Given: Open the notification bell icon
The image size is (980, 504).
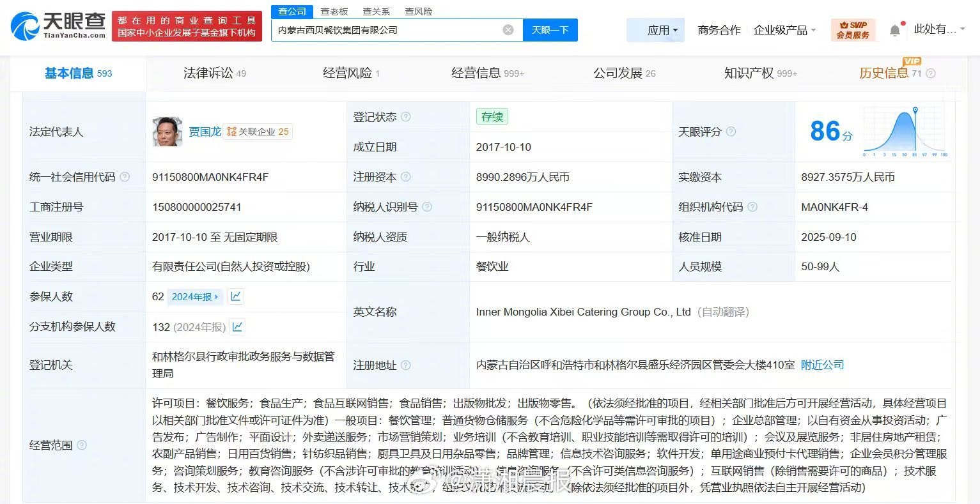Looking at the screenshot, I should pos(895,30).
